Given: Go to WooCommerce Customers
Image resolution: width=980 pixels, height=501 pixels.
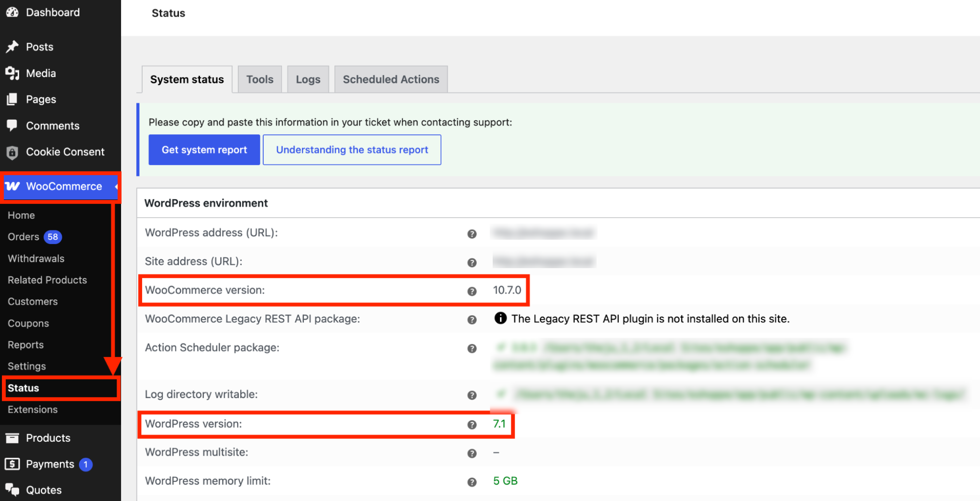Looking at the screenshot, I should pos(32,301).
